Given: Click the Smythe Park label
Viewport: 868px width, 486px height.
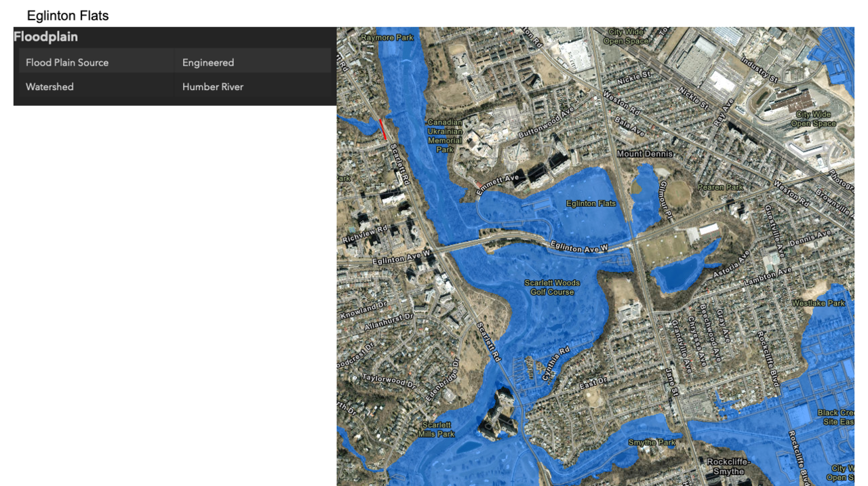Looking at the screenshot, I should [x=652, y=443].
